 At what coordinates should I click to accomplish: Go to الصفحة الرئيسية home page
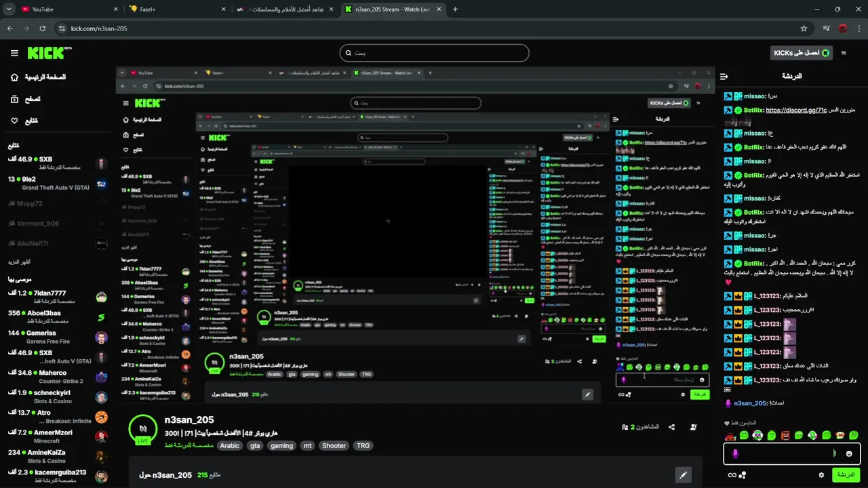(38, 77)
